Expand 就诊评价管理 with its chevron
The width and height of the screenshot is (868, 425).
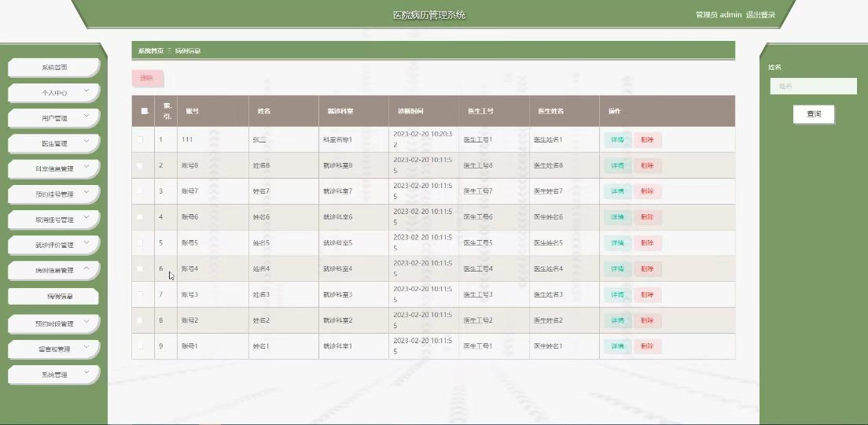pyautogui.click(x=86, y=242)
